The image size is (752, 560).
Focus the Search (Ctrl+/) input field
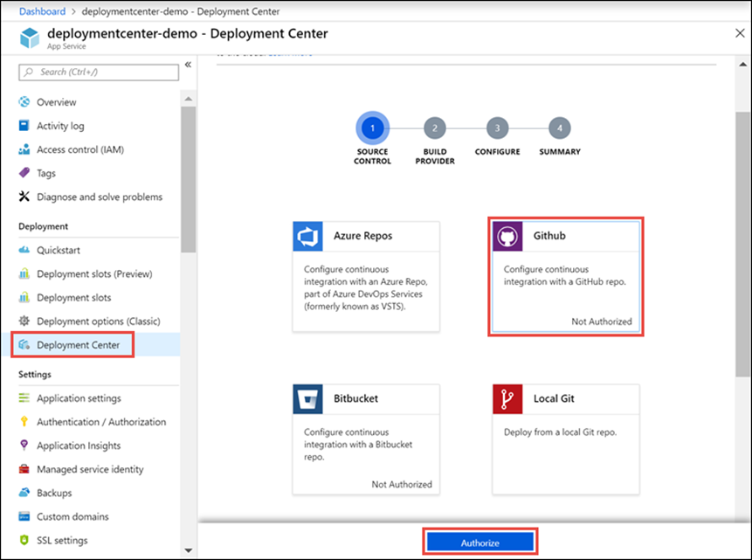click(x=99, y=72)
